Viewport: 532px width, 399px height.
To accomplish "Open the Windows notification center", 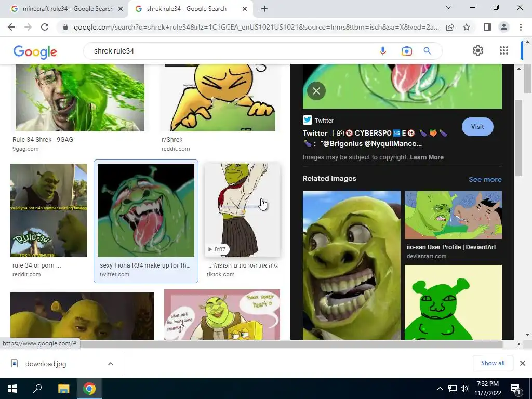I will point(515,389).
